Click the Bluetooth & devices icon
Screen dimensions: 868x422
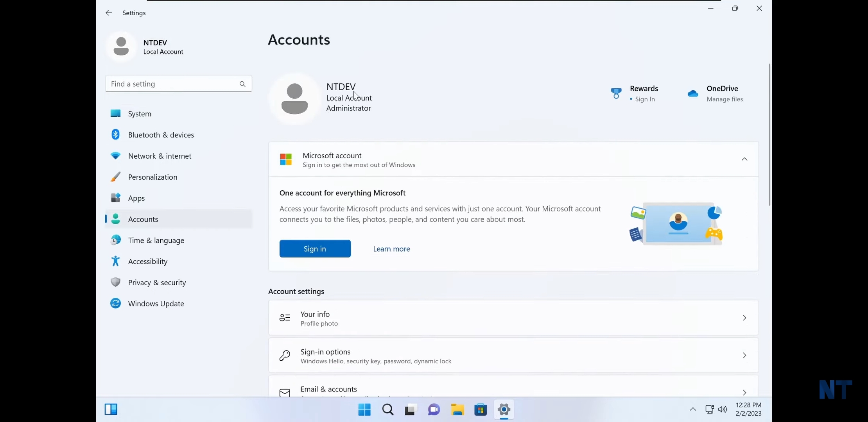(115, 135)
